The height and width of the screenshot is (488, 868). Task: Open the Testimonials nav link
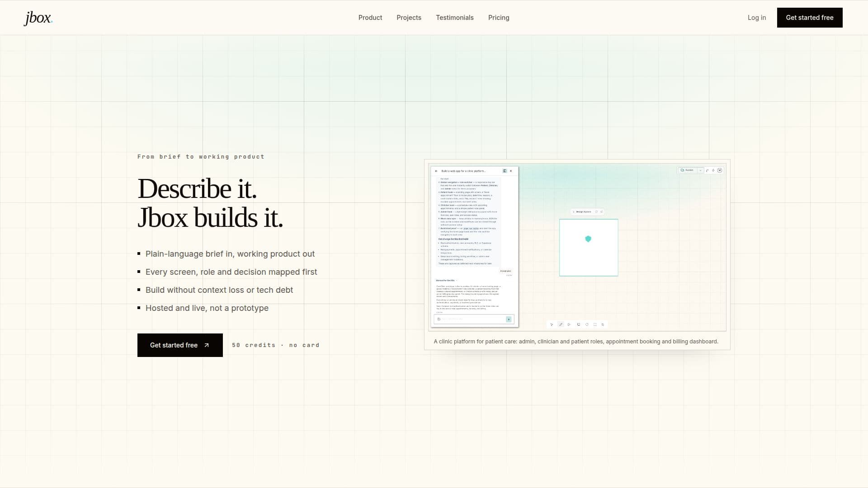click(455, 18)
